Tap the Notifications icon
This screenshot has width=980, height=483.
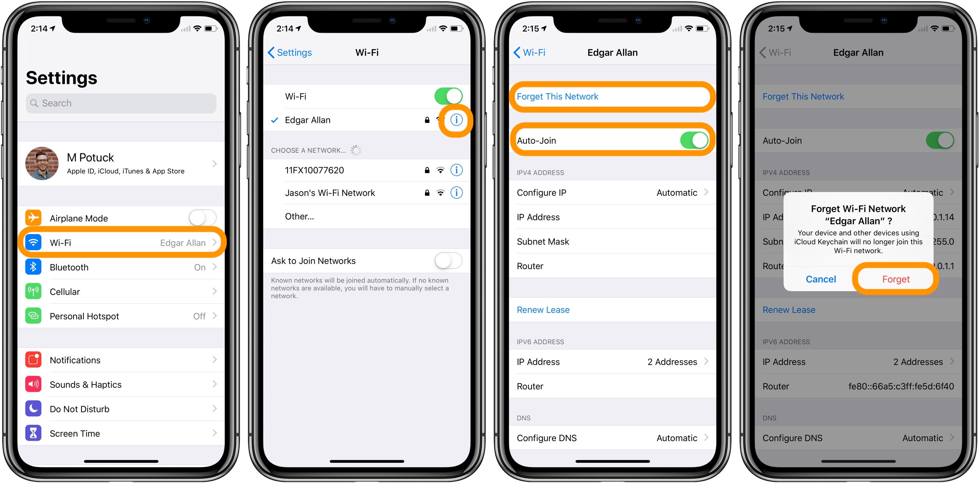click(x=31, y=359)
